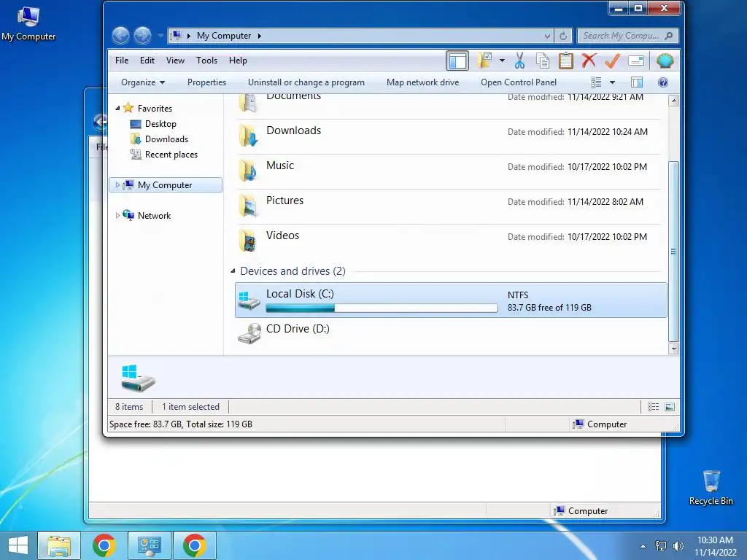747x560 pixels.
Task: Click the Windows Start button
Action: click(x=18, y=545)
